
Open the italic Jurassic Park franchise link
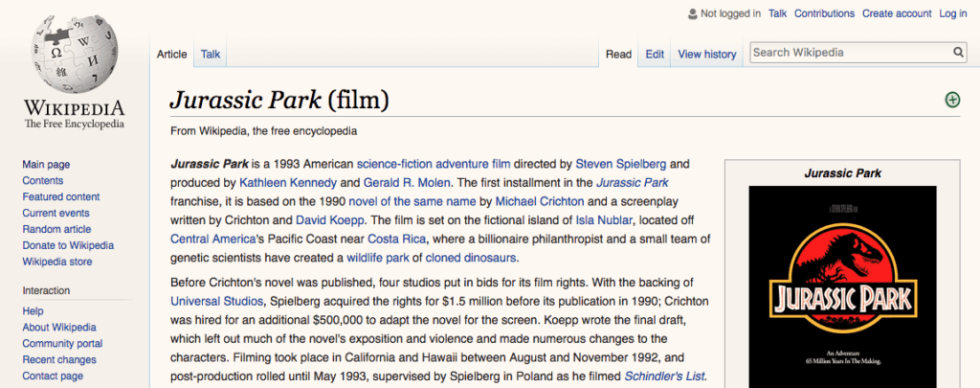tap(633, 183)
